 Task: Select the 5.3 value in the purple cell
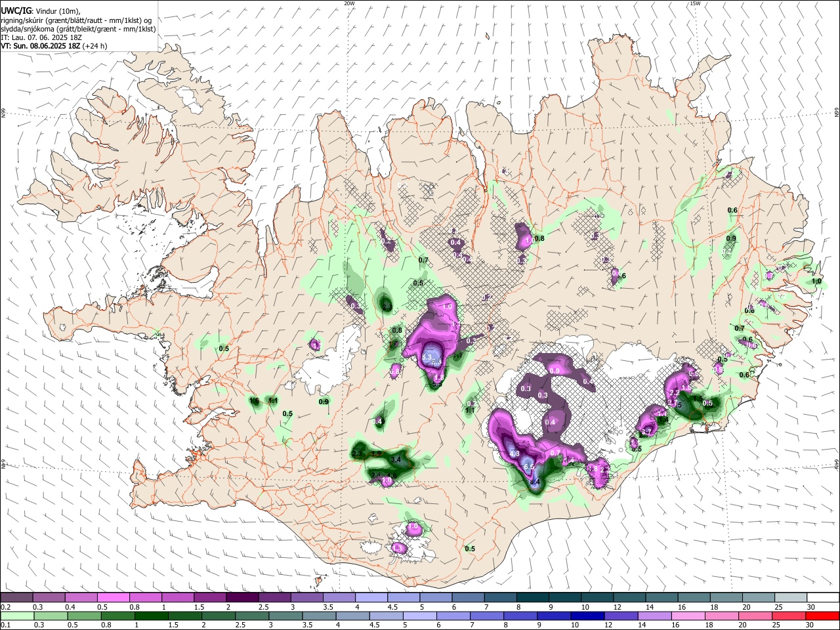tap(427, 357)
